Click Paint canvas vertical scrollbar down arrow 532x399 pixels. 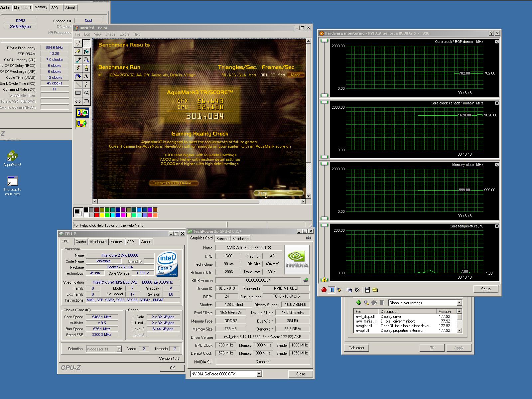click(x=308, y=196)
